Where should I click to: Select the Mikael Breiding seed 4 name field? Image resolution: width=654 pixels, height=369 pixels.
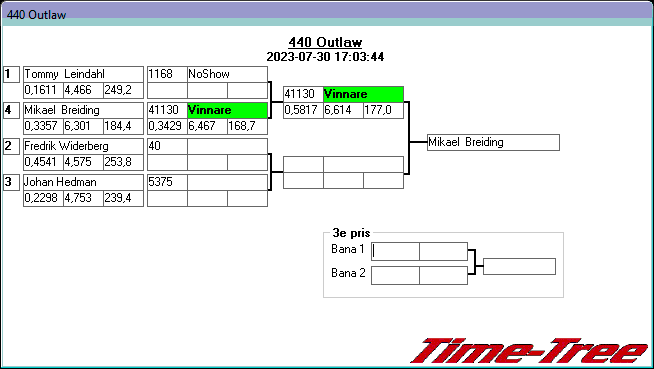[x=83, y=110]
